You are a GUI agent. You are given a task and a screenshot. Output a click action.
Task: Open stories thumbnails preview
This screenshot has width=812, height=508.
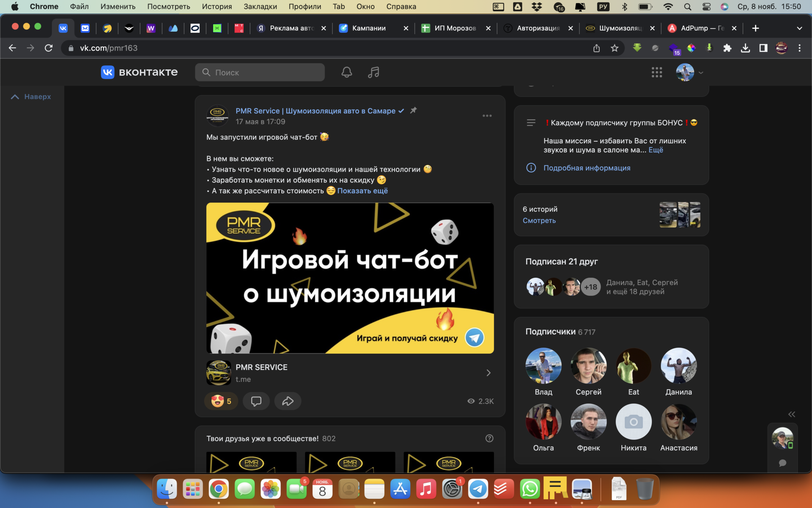(x=680, y=215)
